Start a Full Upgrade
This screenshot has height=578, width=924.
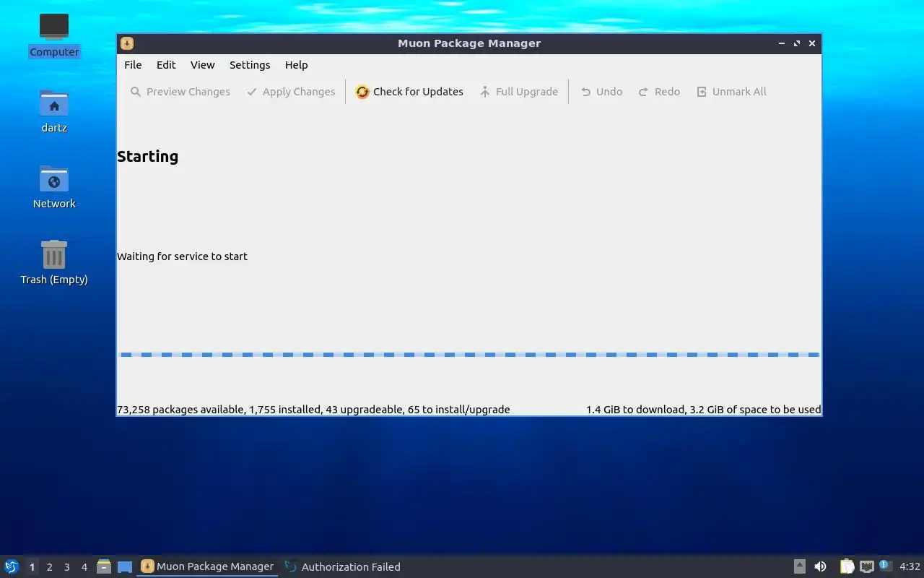click(519, 92)
